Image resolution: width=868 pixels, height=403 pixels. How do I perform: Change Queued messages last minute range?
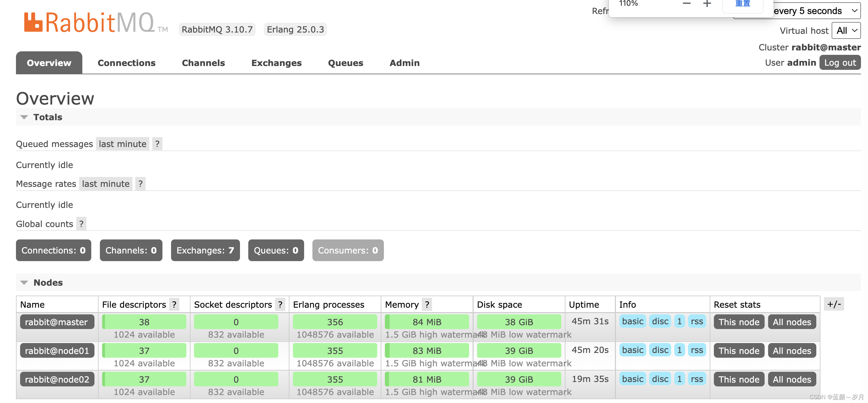123,144
